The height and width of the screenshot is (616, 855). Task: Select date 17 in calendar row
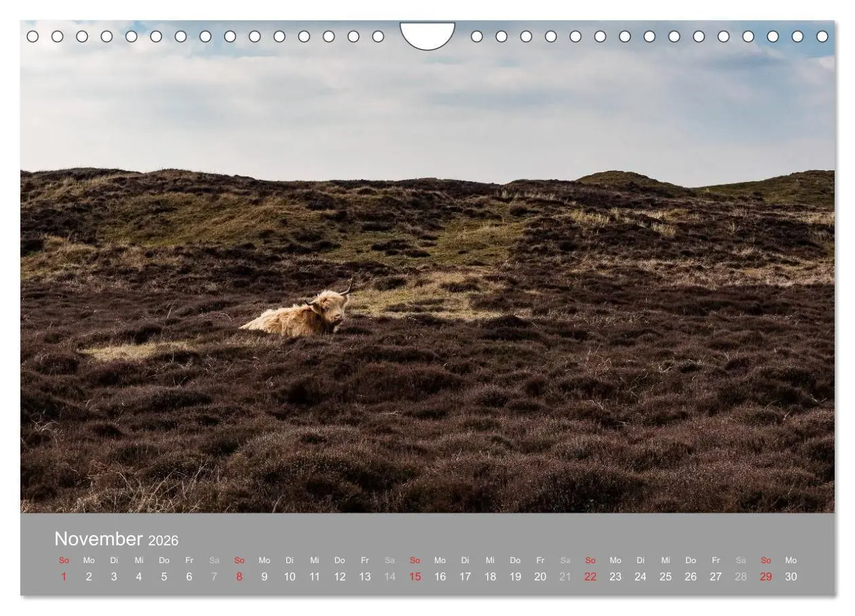pos(465,577)
